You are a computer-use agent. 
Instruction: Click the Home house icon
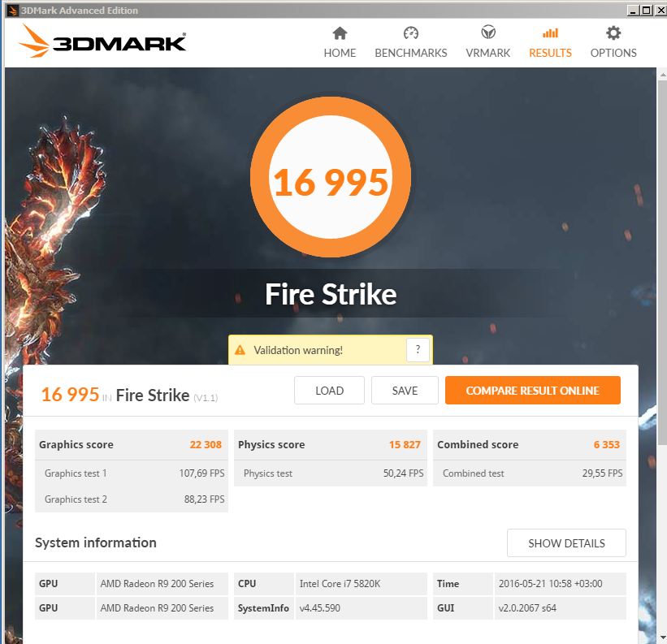coord(340,32)
